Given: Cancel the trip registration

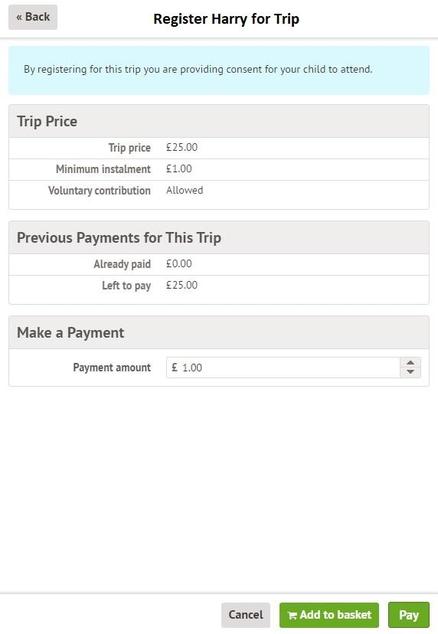Looking at the screenshot, I should (245, 615).
